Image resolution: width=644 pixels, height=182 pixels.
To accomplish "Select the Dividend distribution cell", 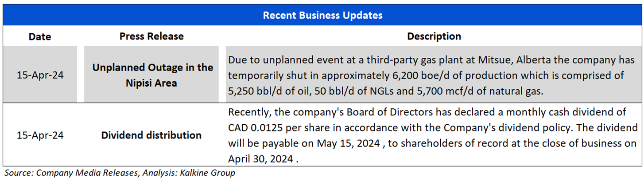I will coord(151,135).
